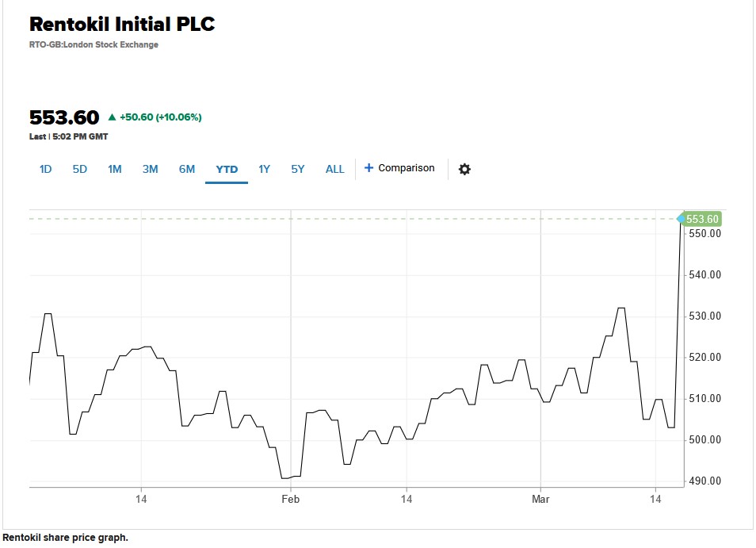756x548 pixels.
Task: Open the chart settings gear icon
Action: point(464,170)
